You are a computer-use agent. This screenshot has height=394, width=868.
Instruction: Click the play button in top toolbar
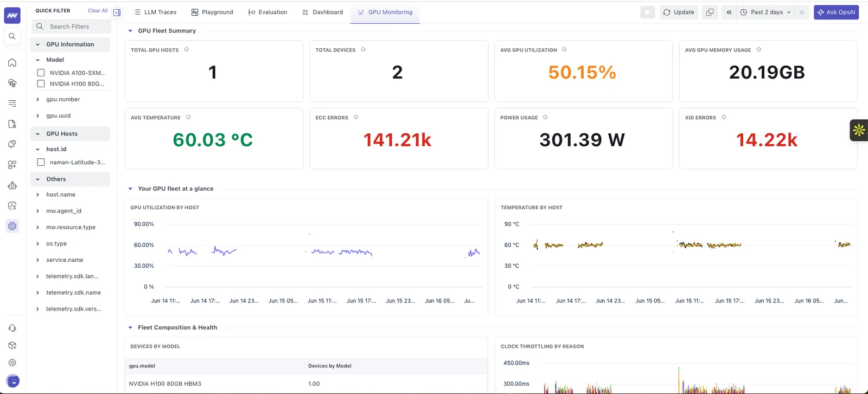tap(647, 12)
